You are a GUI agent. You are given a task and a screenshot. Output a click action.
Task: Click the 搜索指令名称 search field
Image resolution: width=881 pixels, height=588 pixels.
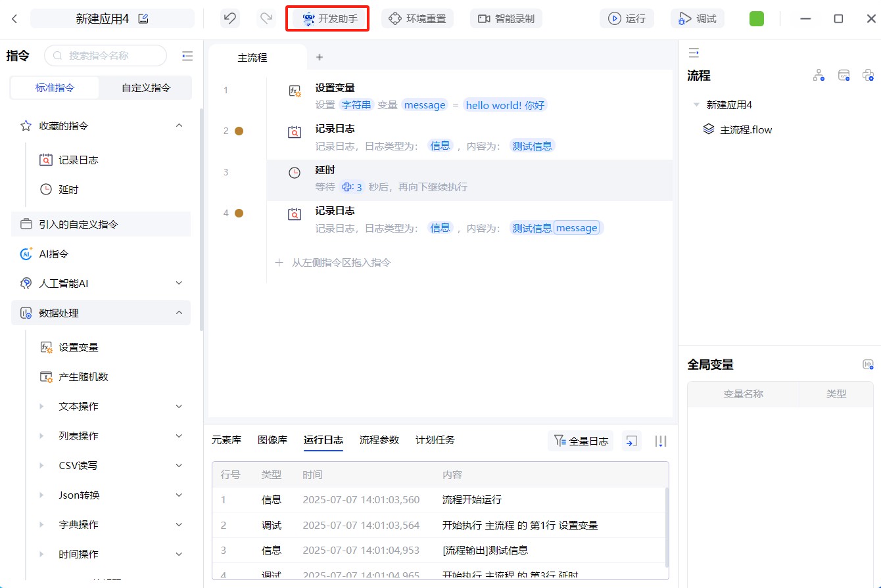coord(108,56)
